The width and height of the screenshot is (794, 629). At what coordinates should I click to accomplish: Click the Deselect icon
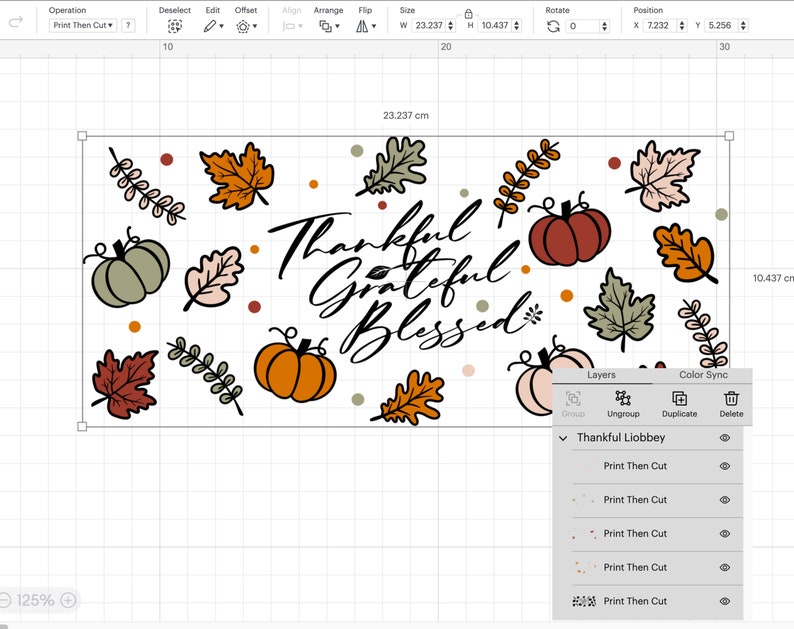click(x=175, y=26)
